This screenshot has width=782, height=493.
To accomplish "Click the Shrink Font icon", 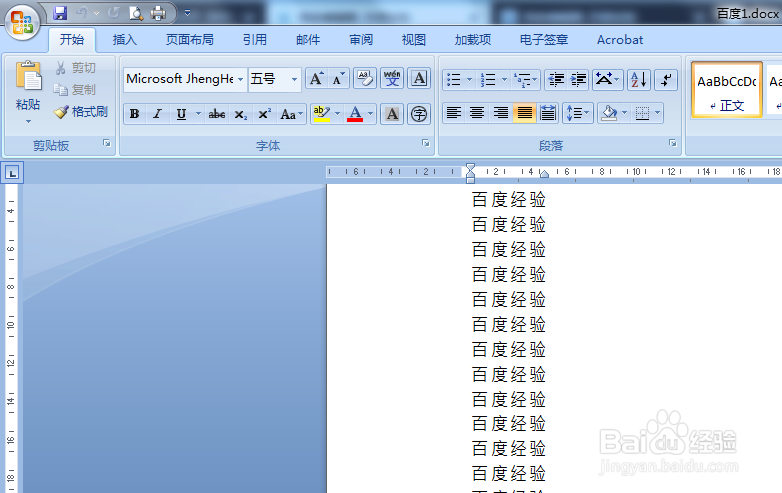I will 339,79.
